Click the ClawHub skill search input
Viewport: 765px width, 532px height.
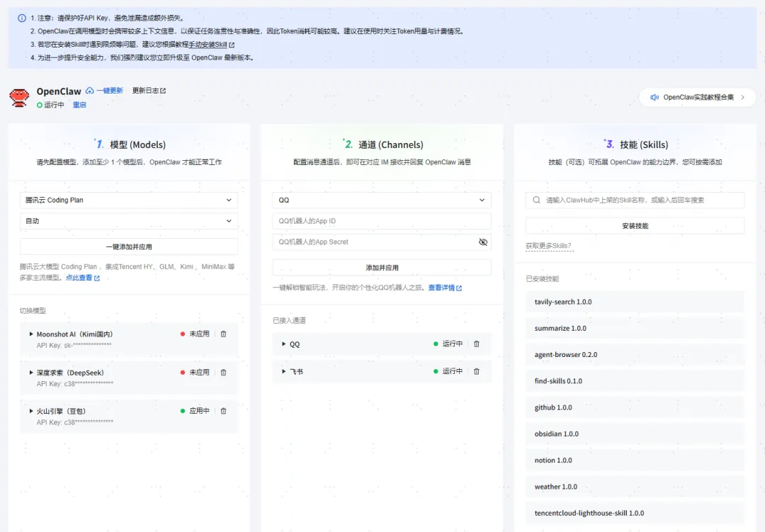pos(635,200)
